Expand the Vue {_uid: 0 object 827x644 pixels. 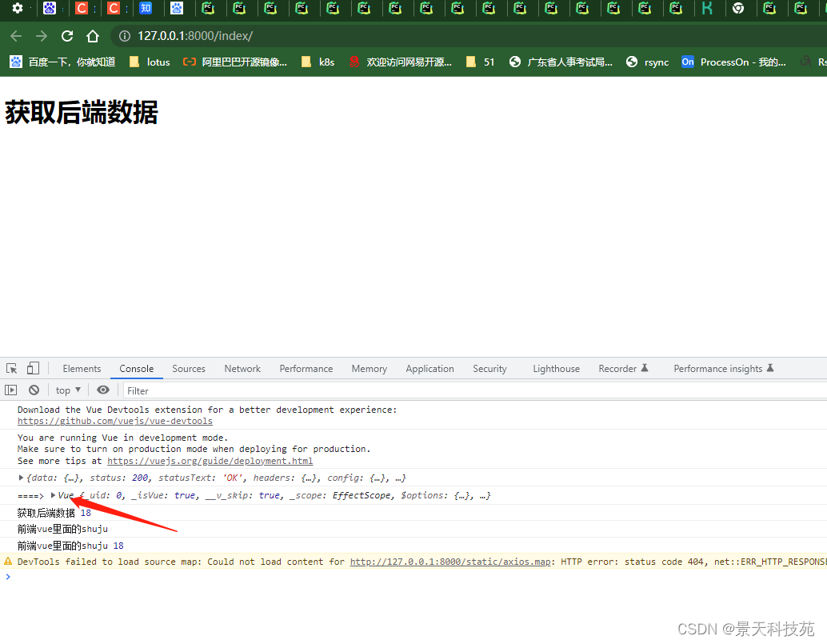tap(53, 495)
